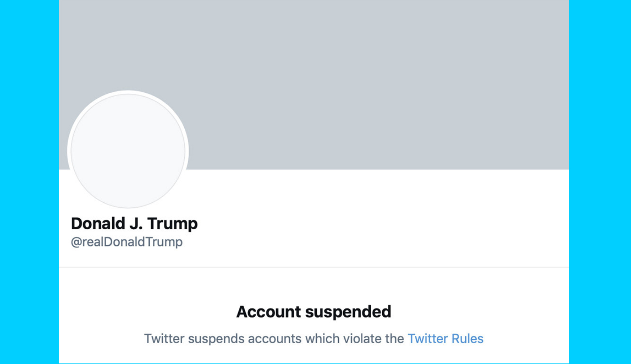Click the word "violate" in the sentence
Viewport: 631px width, 364px height.
pos(362,339)
